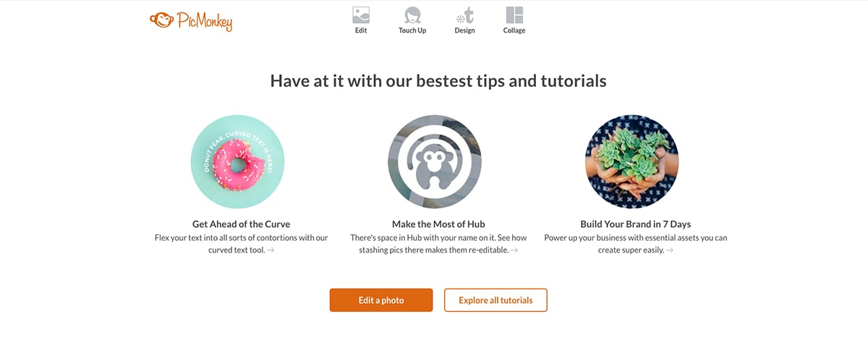
Task: Click the PicMonkey monkey logo icon
Action: click(162, 20)
